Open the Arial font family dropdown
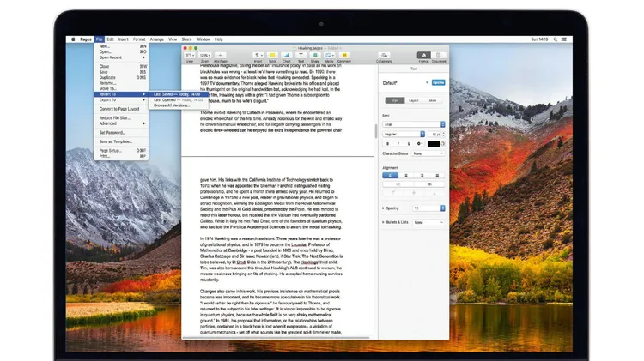Screen dimensions: 644x361 click(x=414, y=123)
